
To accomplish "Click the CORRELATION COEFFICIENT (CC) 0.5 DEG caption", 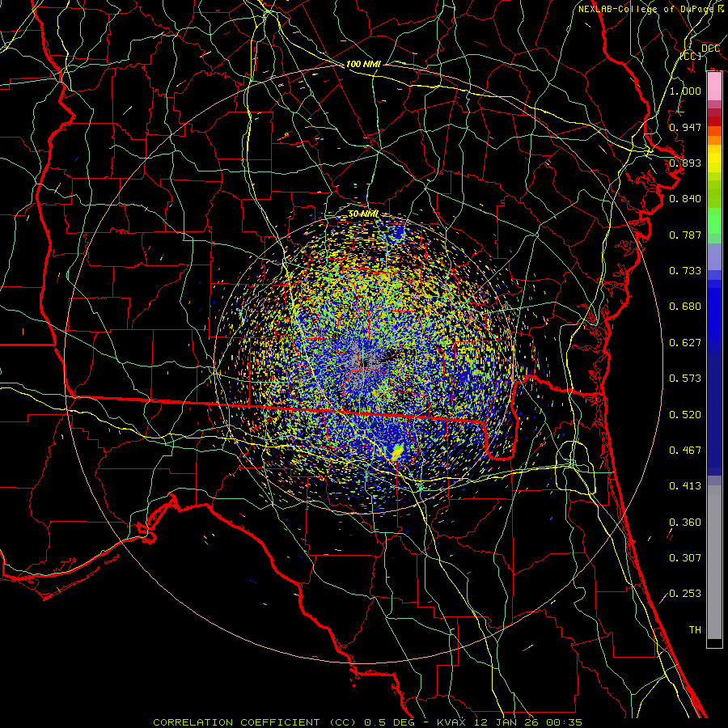I will [x=285, y=722].
